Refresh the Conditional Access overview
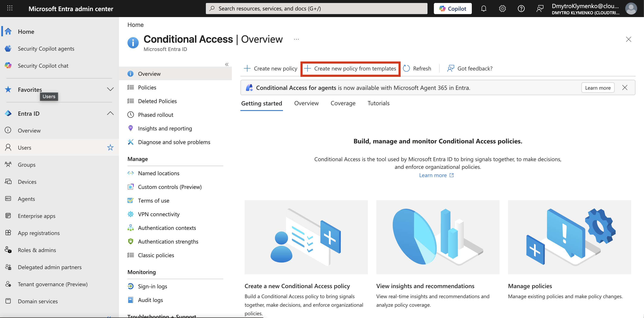This screenshot has height=318, width=644. [417, 68]
